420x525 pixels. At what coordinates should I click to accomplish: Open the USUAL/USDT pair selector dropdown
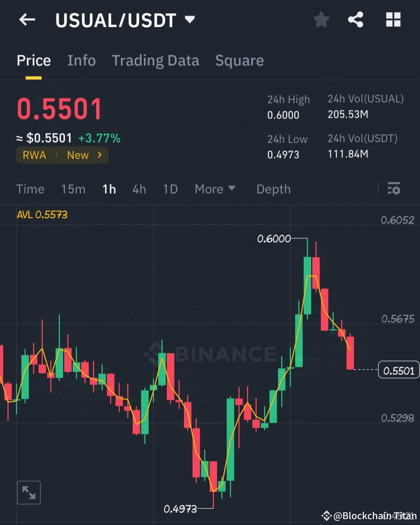tap(189, 19)
